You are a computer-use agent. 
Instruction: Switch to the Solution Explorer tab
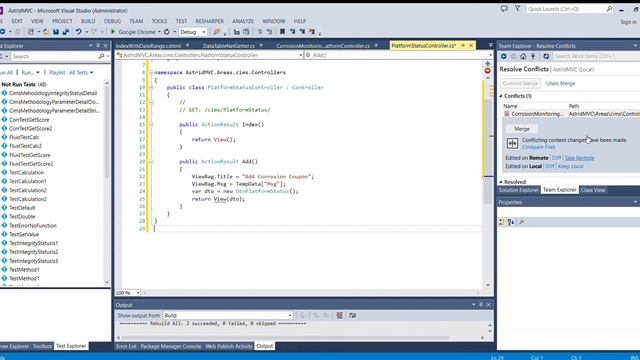(x=519, y=190)
